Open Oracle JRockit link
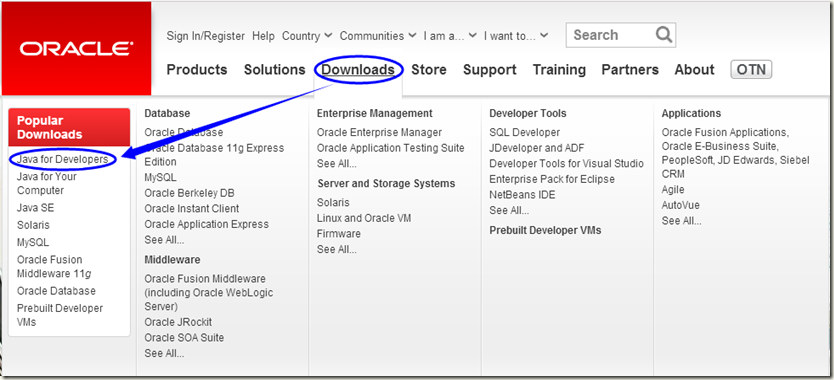This screenshot has height=380, width=834. (x=178, y=322)
